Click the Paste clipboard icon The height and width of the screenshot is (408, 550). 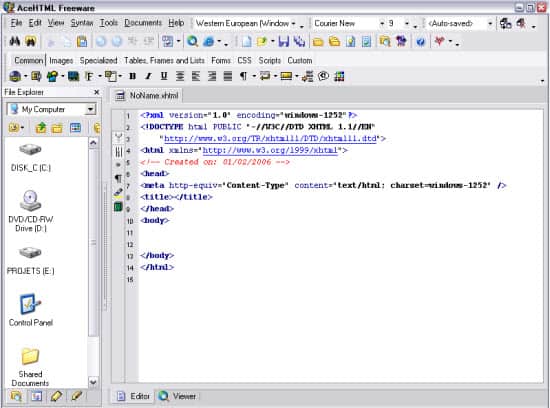[82, 42]
